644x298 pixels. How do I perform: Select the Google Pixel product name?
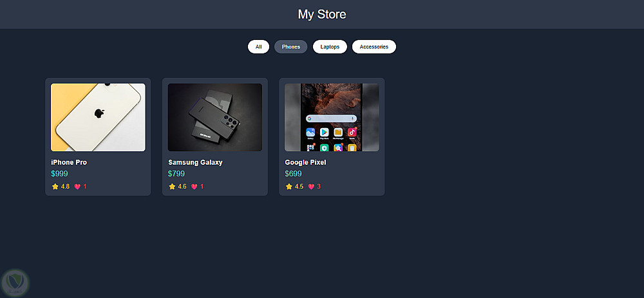coord(305,163)
